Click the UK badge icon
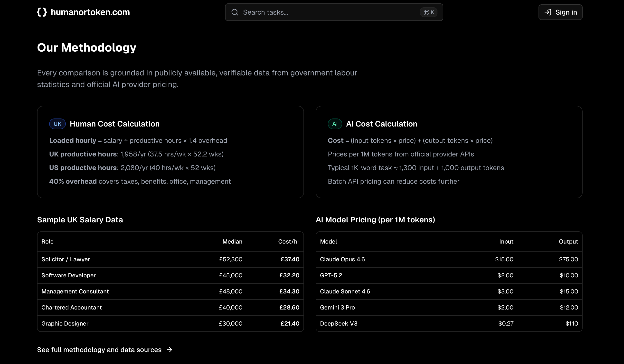The width and height of the screenshot is (624, 364). (57, 124)
